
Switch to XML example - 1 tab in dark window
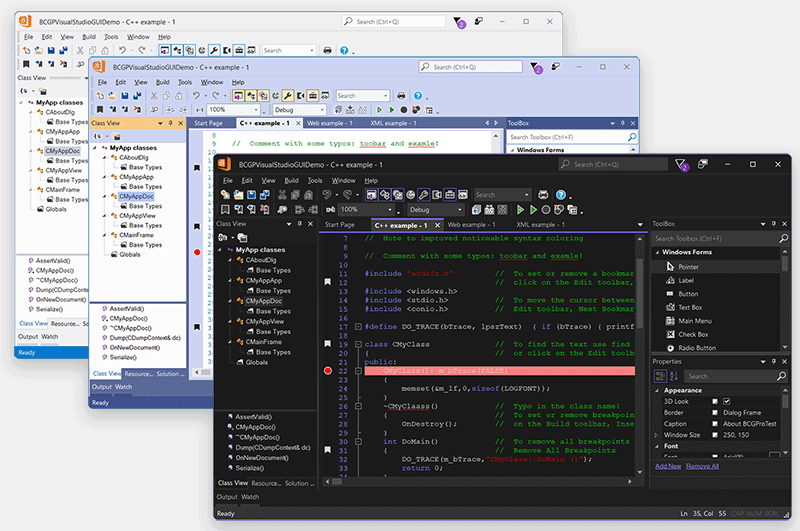[540, 224]
